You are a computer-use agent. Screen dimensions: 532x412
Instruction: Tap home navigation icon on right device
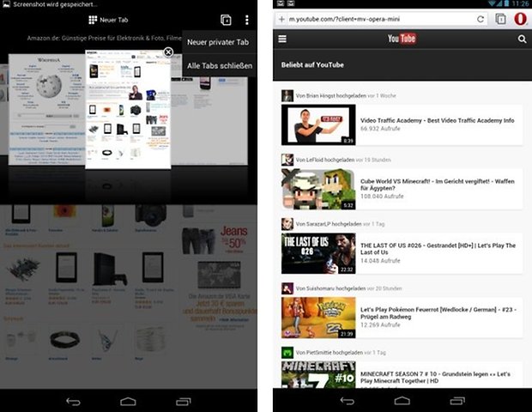(x=402, y=401)
